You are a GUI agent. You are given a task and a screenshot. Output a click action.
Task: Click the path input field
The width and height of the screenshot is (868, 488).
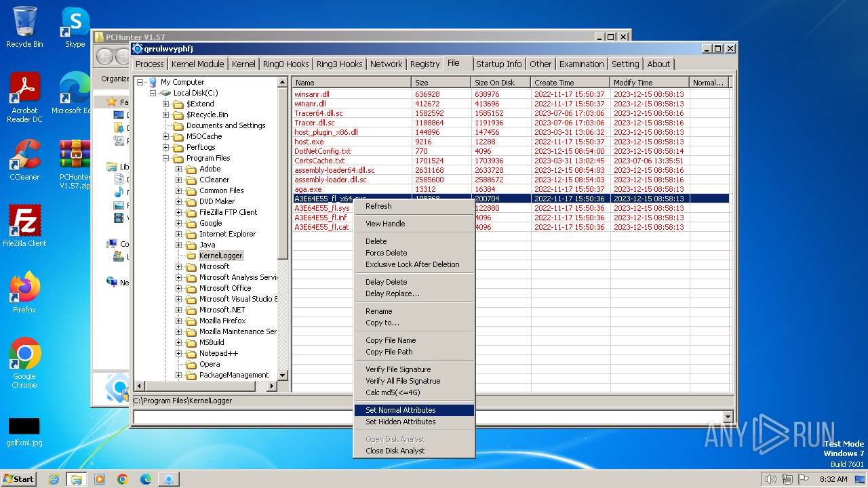point(428,417)
